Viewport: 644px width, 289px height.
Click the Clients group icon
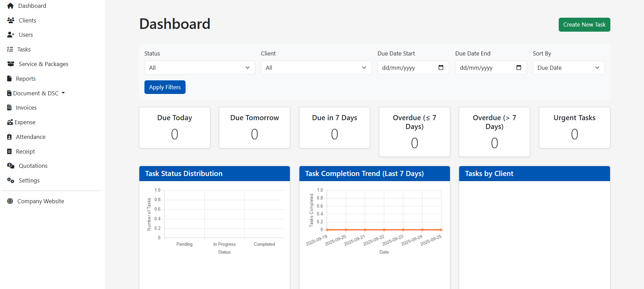click(11, 20)
